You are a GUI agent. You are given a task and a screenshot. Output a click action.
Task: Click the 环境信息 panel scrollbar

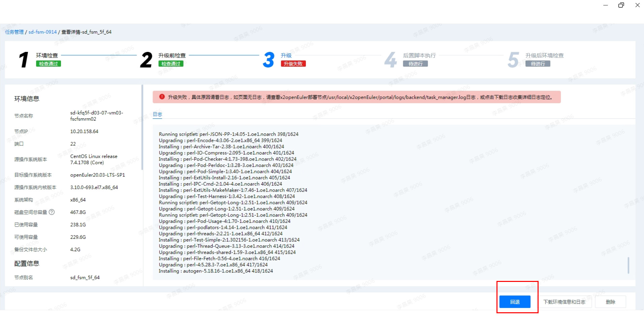point(142,128)
